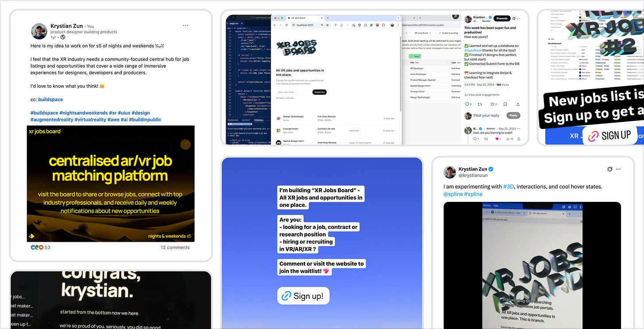Image resolution: width=644 pixels, height=329 pixels.
Task: View the 53 reactions on LinkedIn post
Action: pyautogui.click(x=41, y=248)
